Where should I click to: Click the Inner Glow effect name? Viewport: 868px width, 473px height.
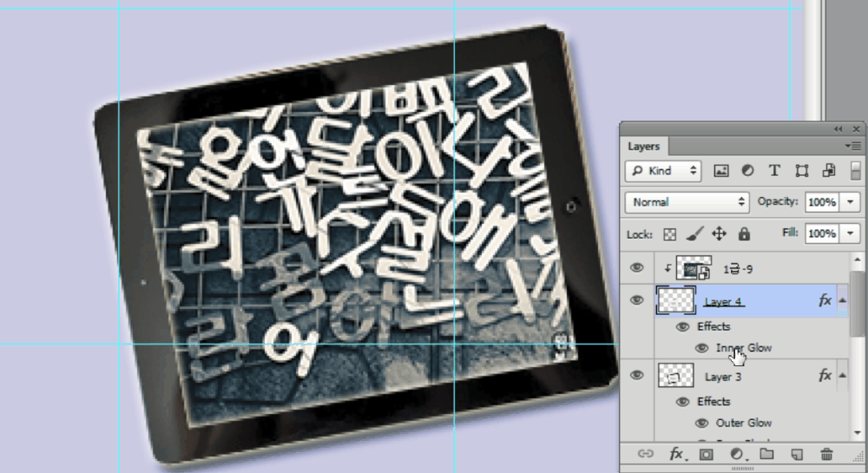[744, 348]
